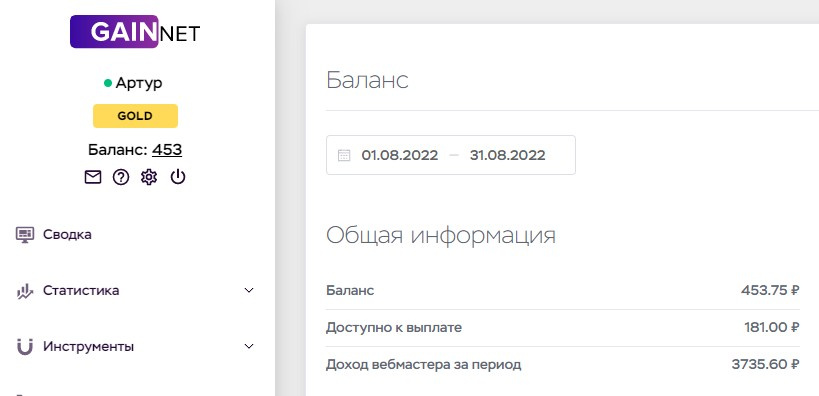The height and width of the screenshot is (396, 819).
Task: Expand the Инструменты submenu chevron
Action: pyautogui.click(x=249, y=346)
